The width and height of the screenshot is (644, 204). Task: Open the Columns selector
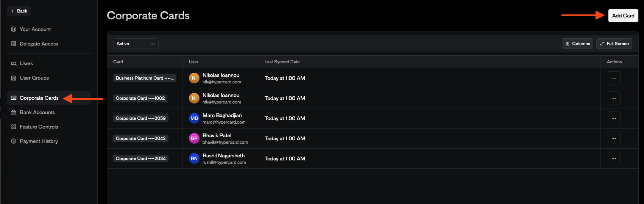coord(577,44)
